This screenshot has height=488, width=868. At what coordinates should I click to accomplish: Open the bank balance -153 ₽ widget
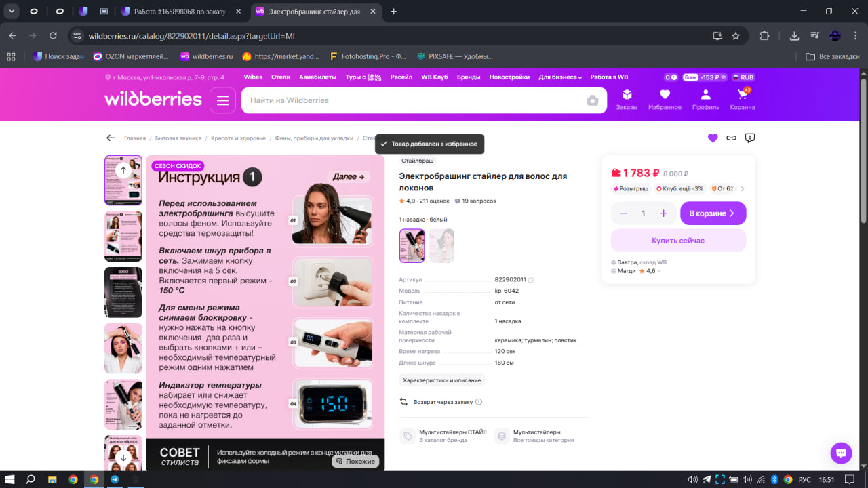click(705, 77)
